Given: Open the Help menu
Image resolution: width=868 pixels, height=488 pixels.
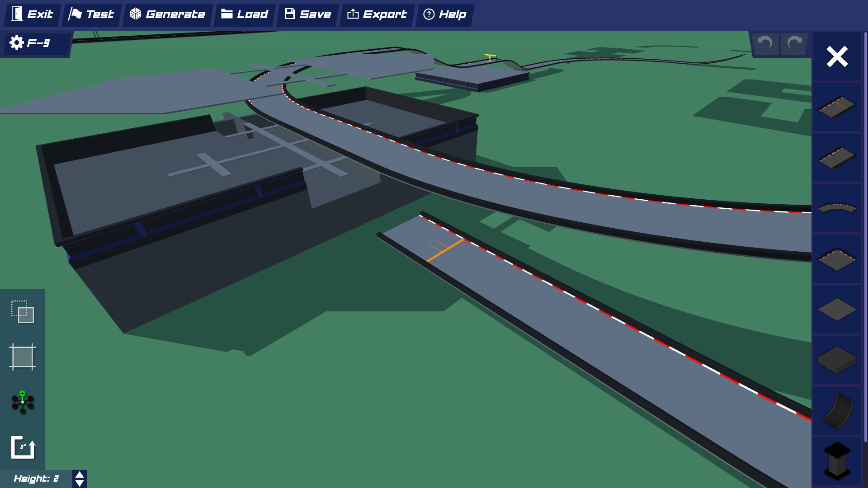Looking at the screenshot, I should (445, 14).
